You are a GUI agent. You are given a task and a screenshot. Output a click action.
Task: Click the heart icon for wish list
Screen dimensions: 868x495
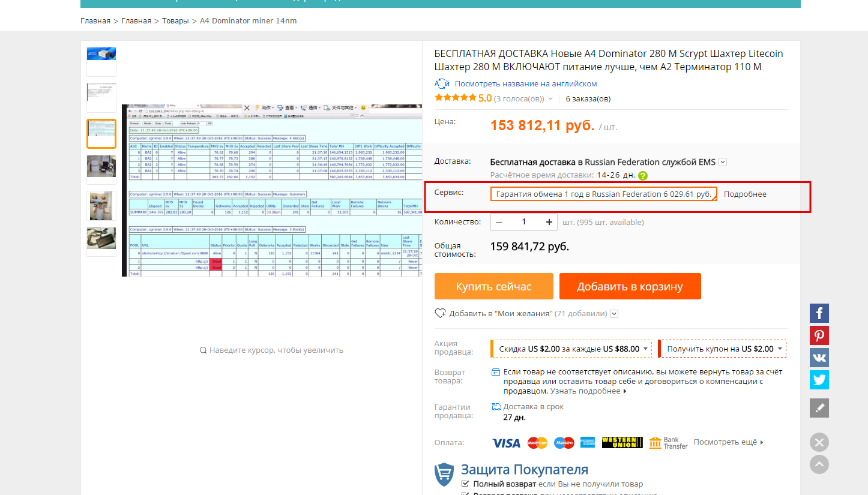point(440,313)
